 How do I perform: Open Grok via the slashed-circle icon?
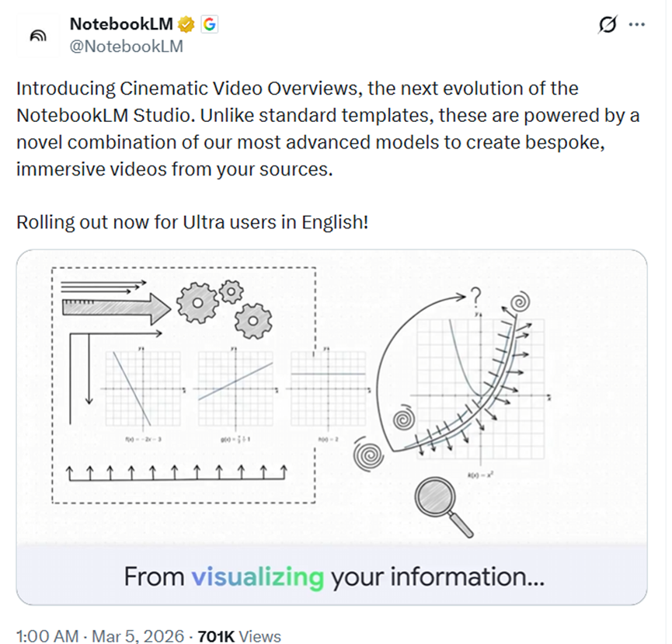[x=607, y=25]
